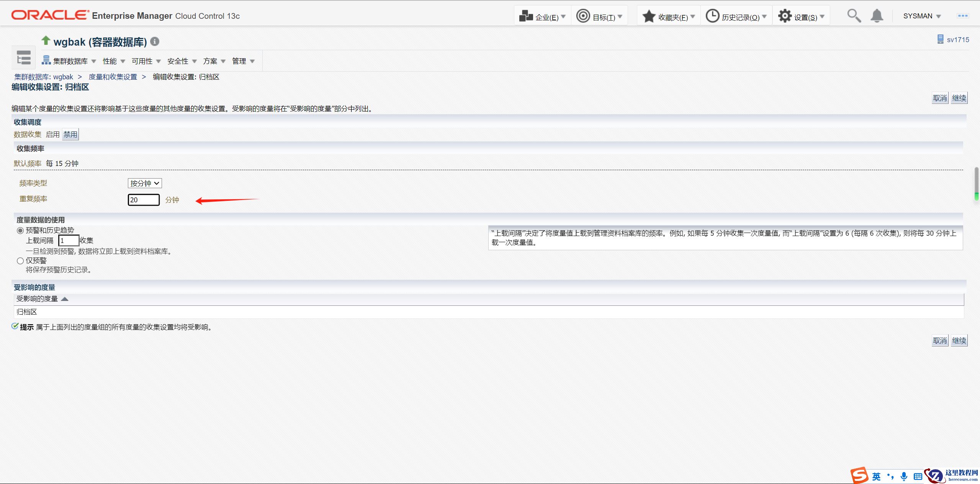Click the top 继续 button

(959, 98)
